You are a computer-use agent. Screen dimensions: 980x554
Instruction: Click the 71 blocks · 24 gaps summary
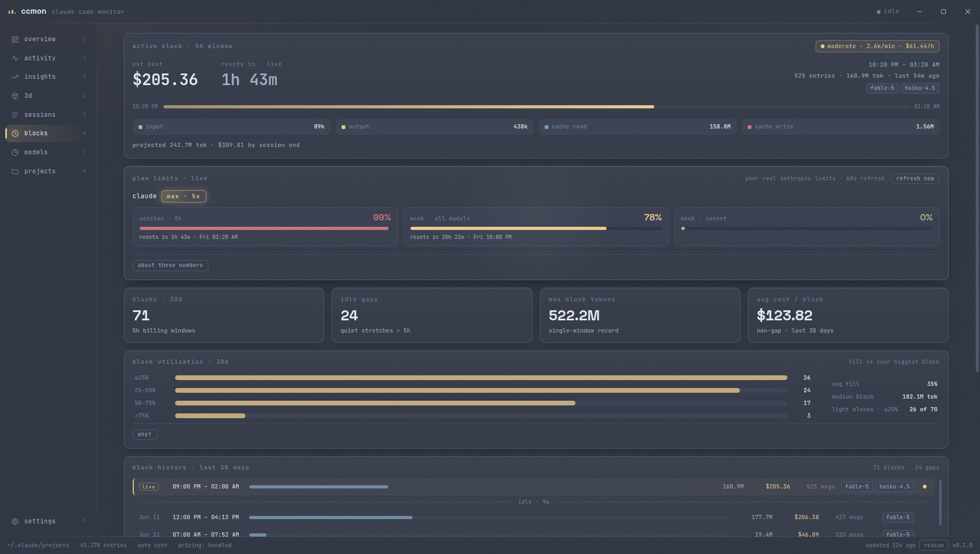(906, 468)
